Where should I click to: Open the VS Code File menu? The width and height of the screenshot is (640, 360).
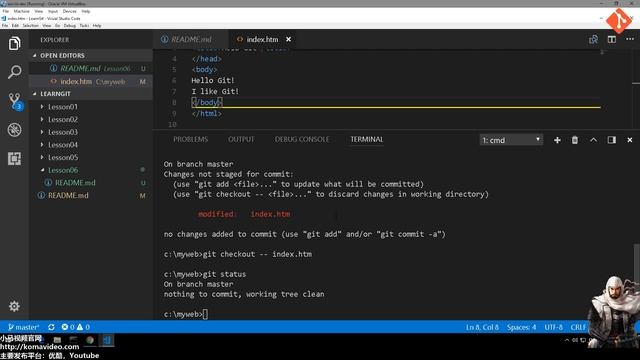coord(5,25)
